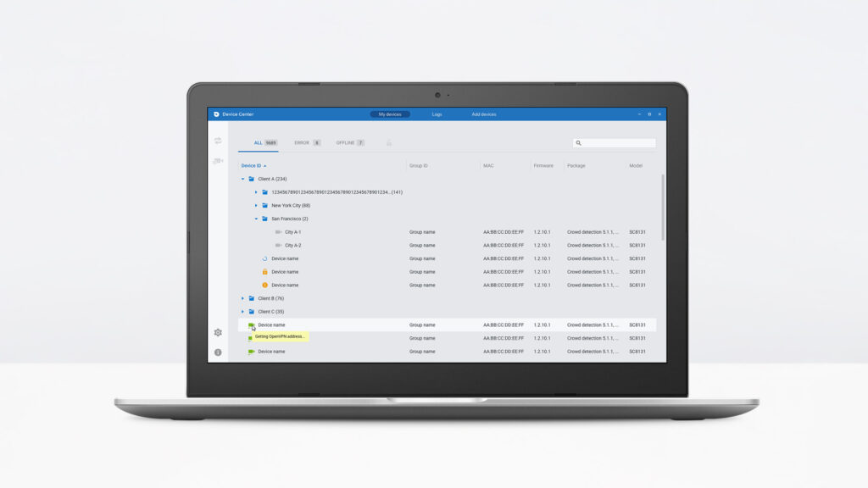Click the sidebar camera devices icon
The height and width of the screenshot is (488, 868).
(218, 161)
